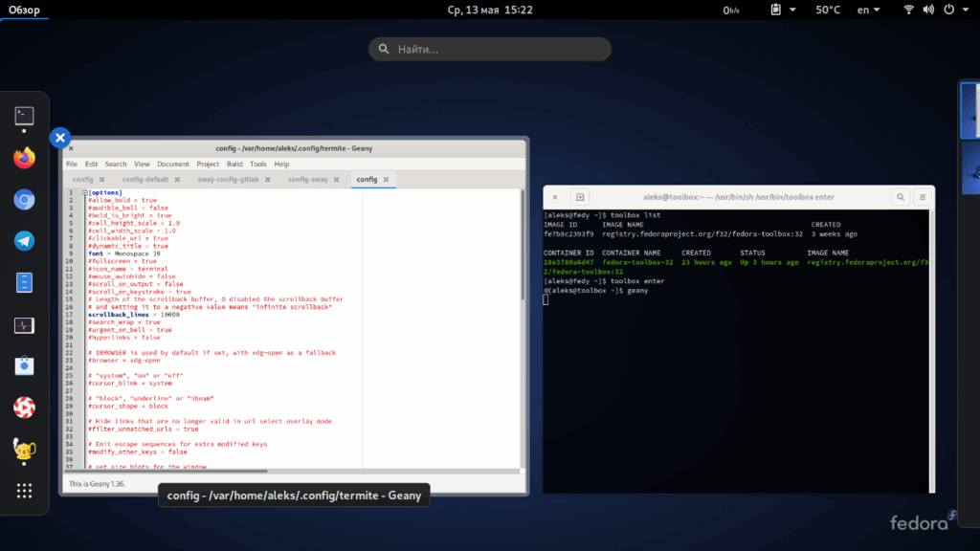The height and width of the screenshot is (551, 980).
Task: Click the search magnifier icon in overview
Action: [384, 49]
